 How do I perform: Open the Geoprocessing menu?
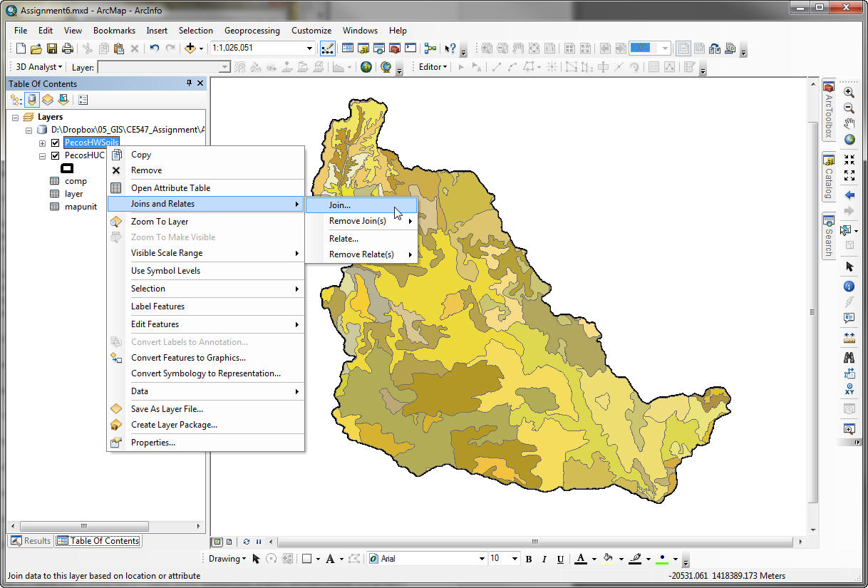click(252, 31)
